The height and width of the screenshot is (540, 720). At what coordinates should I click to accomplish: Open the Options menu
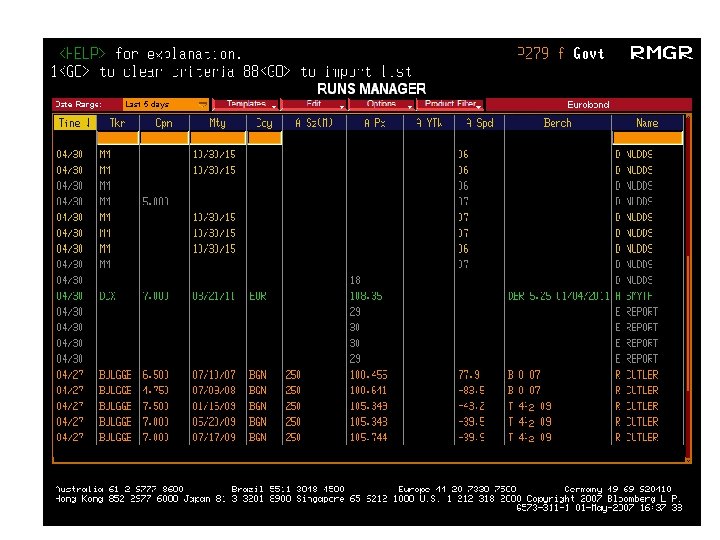(381, 104)
